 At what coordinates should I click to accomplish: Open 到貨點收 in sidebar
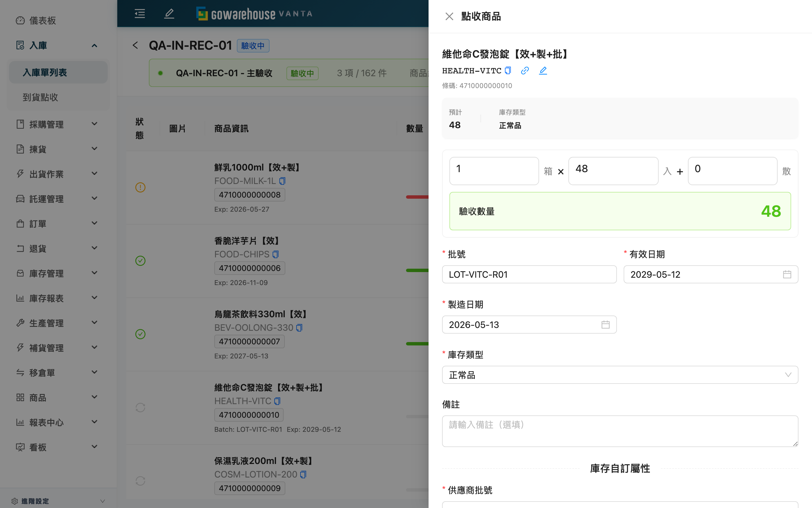pyautogui.click(x=58, y=97)
